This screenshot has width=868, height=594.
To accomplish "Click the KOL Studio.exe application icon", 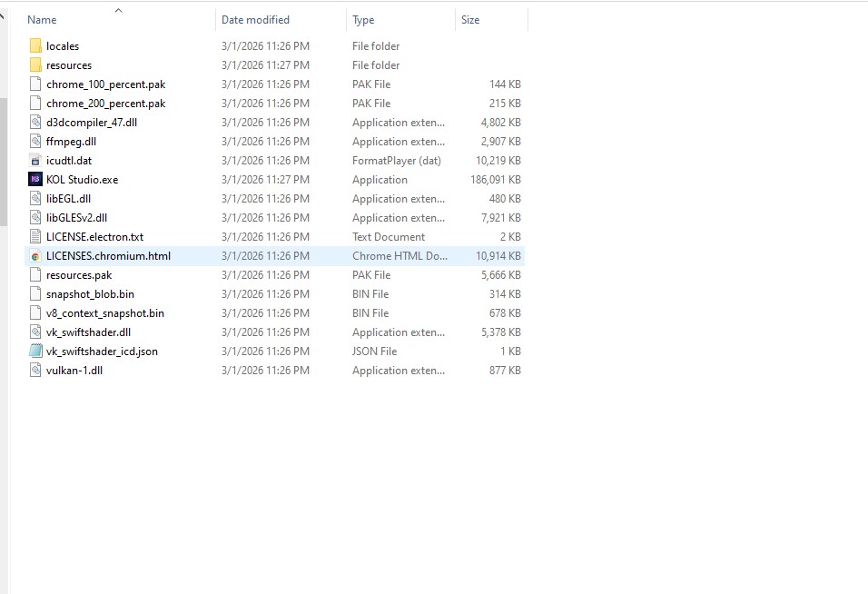I will (35, 180).
